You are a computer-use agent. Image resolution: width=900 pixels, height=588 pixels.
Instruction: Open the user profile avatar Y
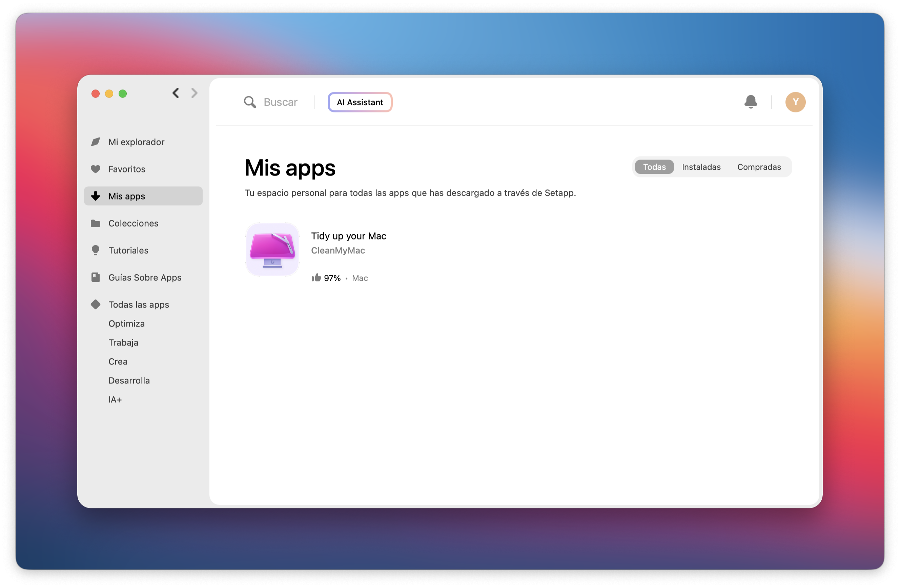coord(796,102)
